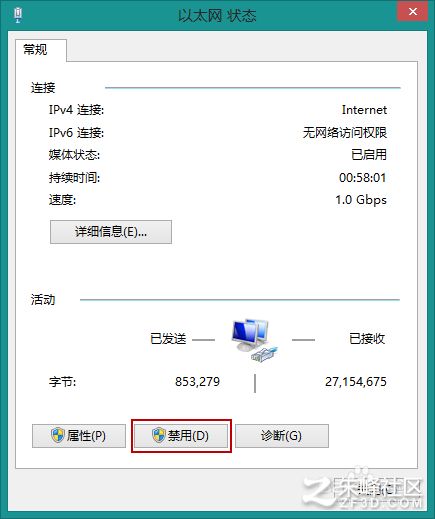Open adapter 属性(P) properties
The width and height of the screenshot is (435, 519).
tap(79, 436)
